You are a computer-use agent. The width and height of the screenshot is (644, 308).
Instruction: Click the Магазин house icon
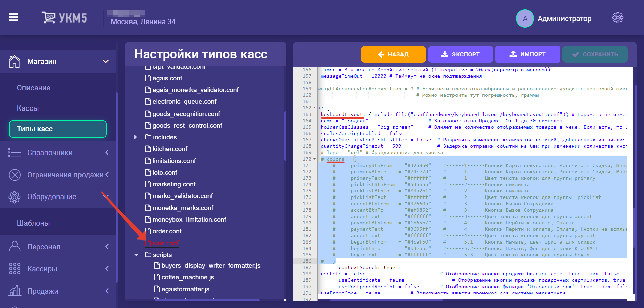(14, 61)
